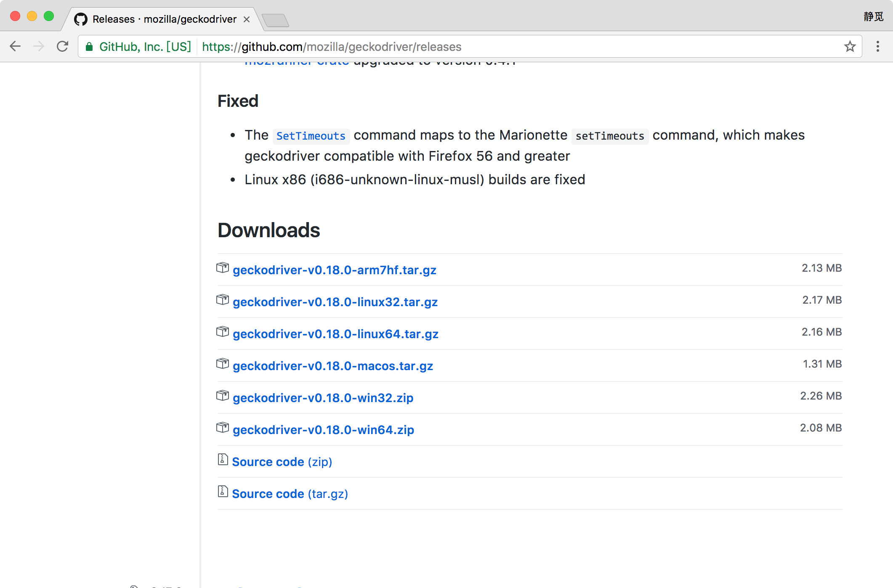Click package icon beside macos tarball
The height and width of the screenshot is (588, 893).
click(x=223, y=364)
